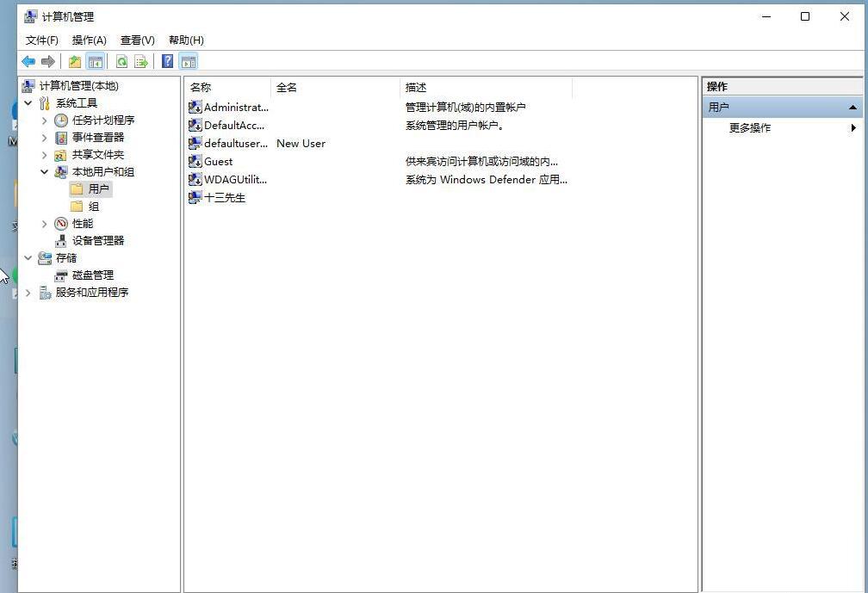The width and height of the screenshot is (868, 593).
Task: Click the 十三先生 user account
Action: 226,197
